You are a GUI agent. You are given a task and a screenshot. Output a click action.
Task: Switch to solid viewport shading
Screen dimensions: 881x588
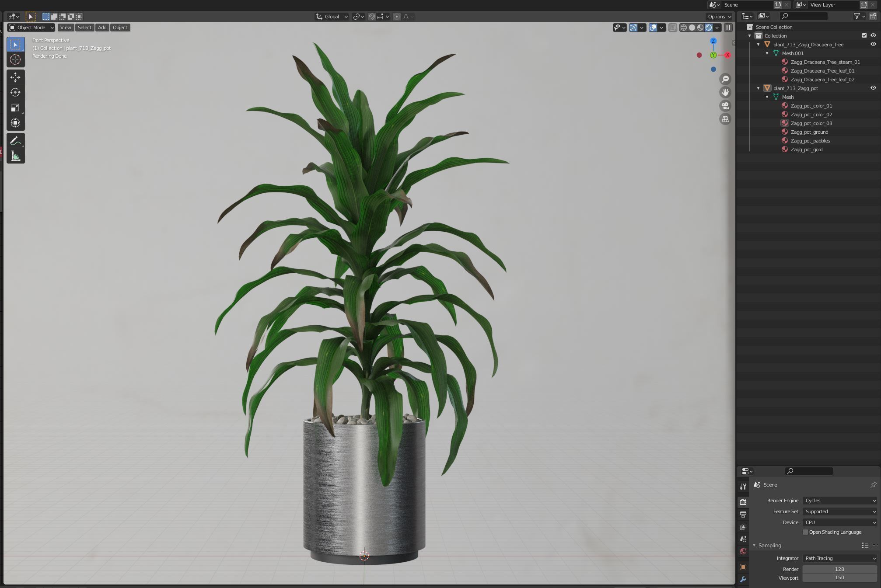pyautogui.click(x=692, y=28)
